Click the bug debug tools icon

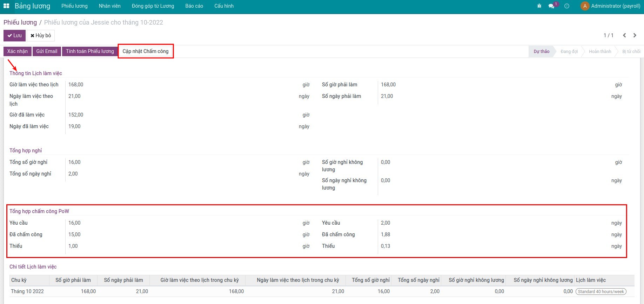(x=539, y=6)
